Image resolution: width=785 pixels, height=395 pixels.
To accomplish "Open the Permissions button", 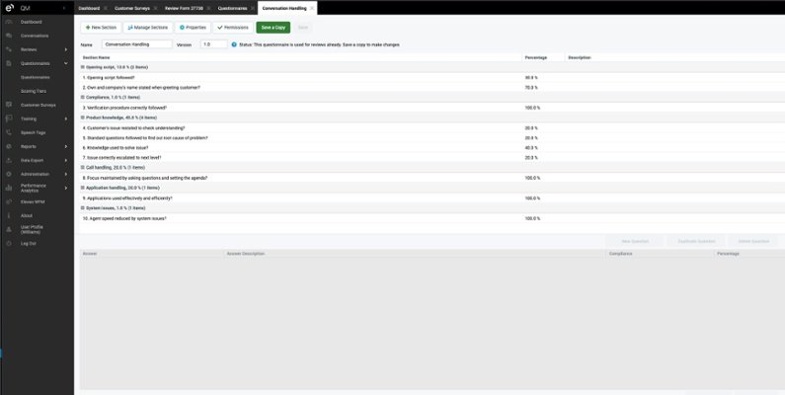I will [x=233, y=28].
